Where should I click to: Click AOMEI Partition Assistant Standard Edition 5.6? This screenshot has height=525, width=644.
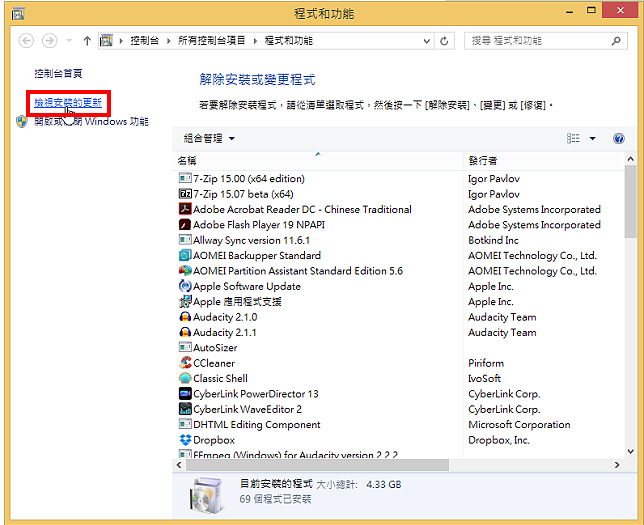tap(298, 271)
